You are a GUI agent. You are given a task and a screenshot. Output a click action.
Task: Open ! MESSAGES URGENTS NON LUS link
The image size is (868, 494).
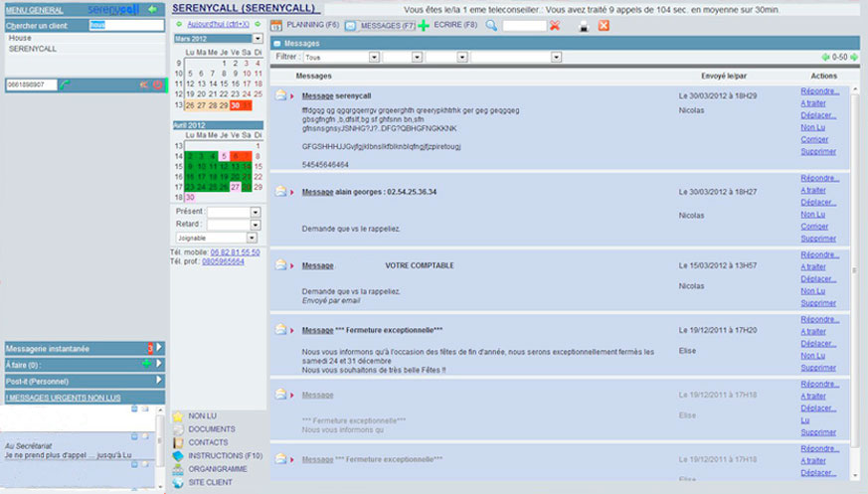pyautogui.click(x=63, y=398)
